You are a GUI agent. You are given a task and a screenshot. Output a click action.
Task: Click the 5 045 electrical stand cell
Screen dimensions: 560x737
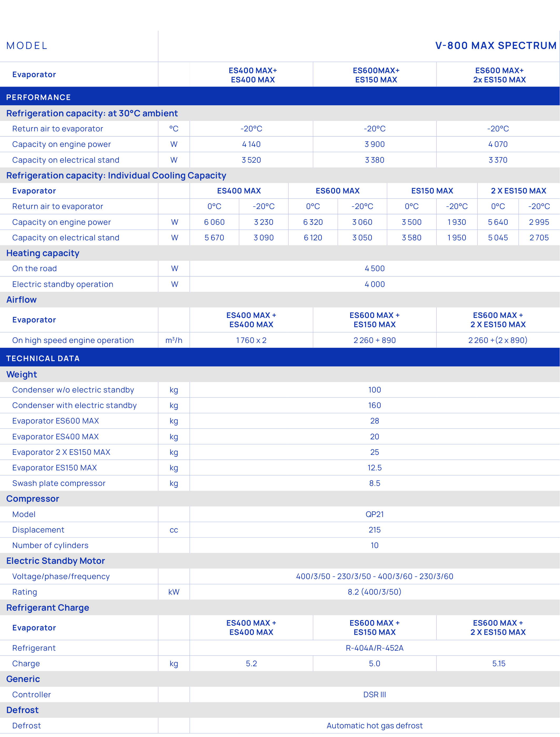[498, 238]
